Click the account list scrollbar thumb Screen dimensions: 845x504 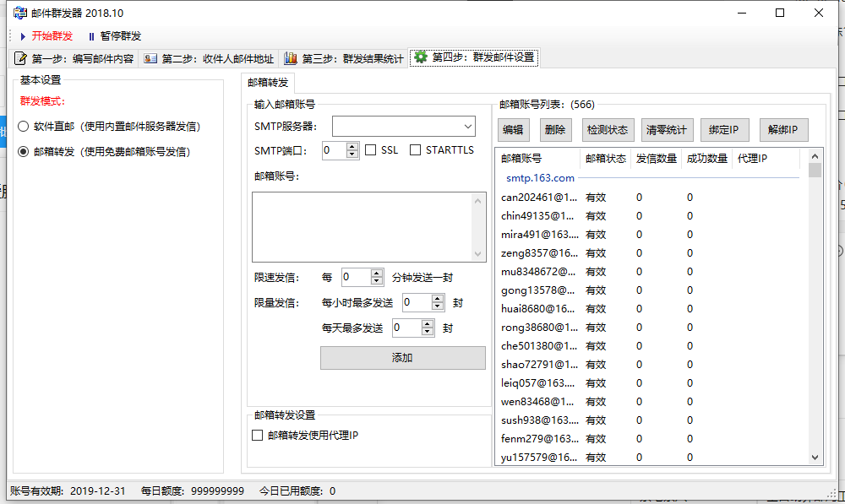[x=815, y=171]
